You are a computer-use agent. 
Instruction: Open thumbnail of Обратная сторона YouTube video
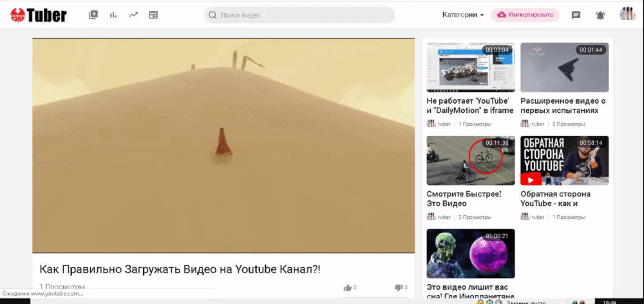[x=564, y=160]
